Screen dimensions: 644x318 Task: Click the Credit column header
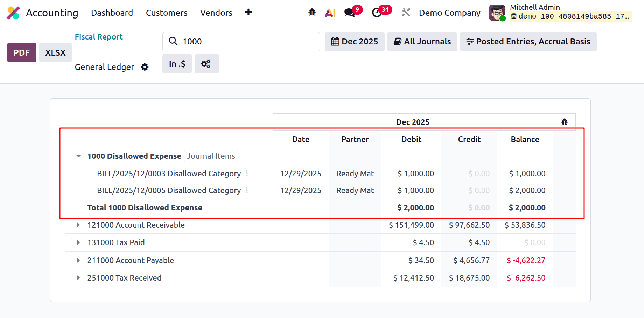coord(469,139)
